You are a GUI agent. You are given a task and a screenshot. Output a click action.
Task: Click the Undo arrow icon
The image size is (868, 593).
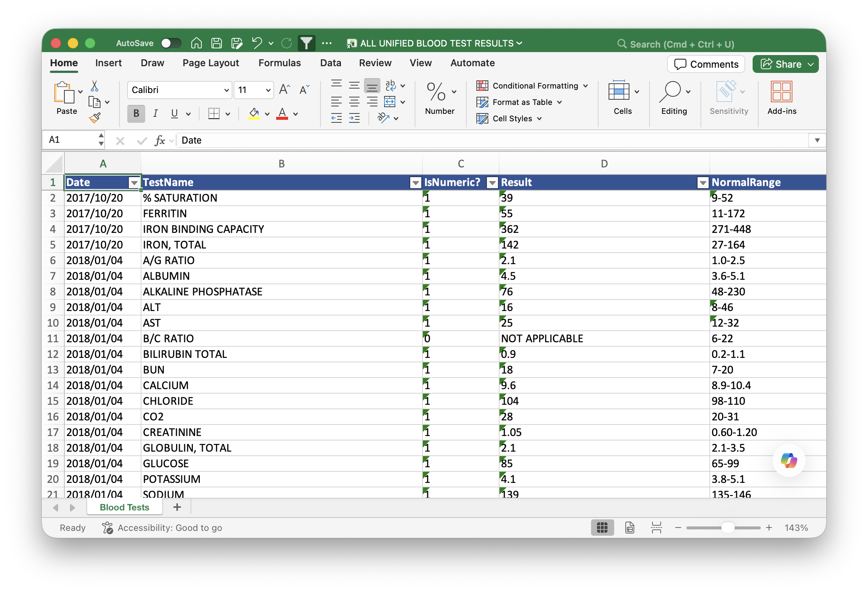click(257, 43)
